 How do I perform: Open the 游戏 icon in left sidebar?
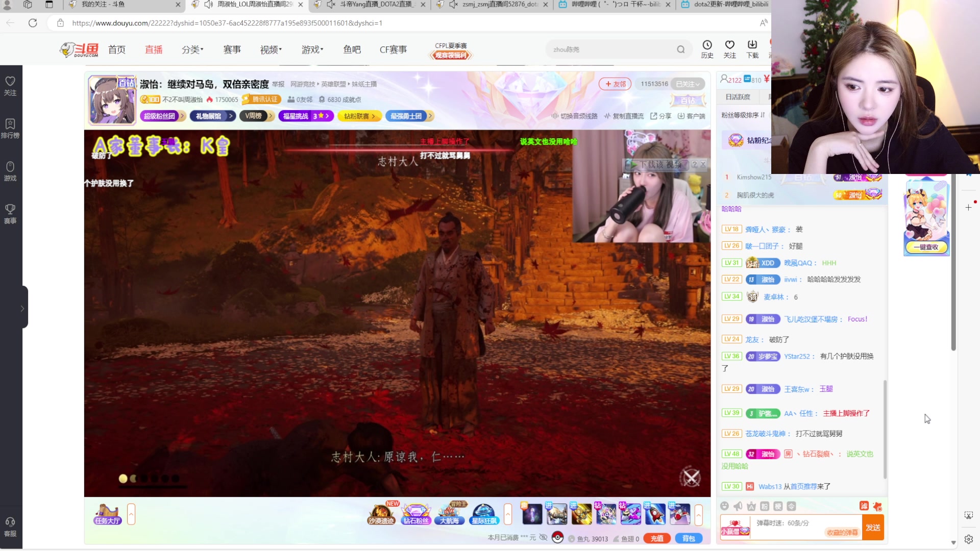click(10, 171)
